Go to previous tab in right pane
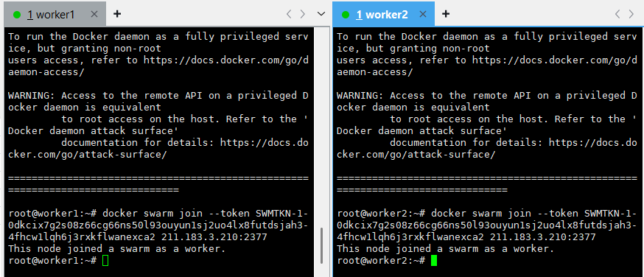Viewport: 644px width, 277px height. pos(617,14)
